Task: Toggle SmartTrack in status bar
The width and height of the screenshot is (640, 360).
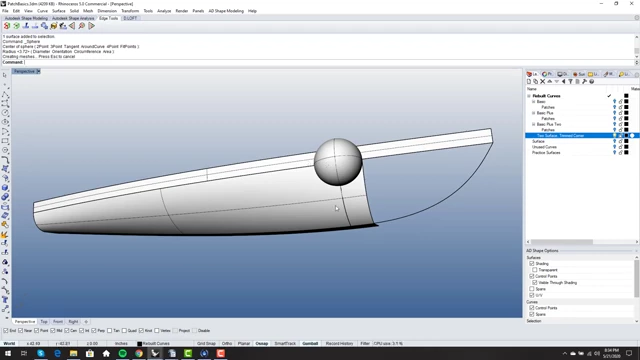Action: 285,344
